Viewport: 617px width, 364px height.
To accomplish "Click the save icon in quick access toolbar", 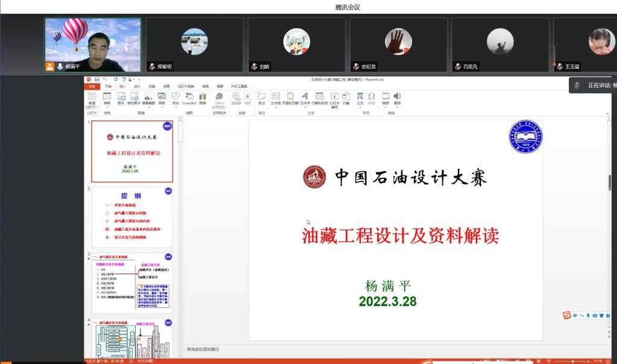I will point(96,80).
